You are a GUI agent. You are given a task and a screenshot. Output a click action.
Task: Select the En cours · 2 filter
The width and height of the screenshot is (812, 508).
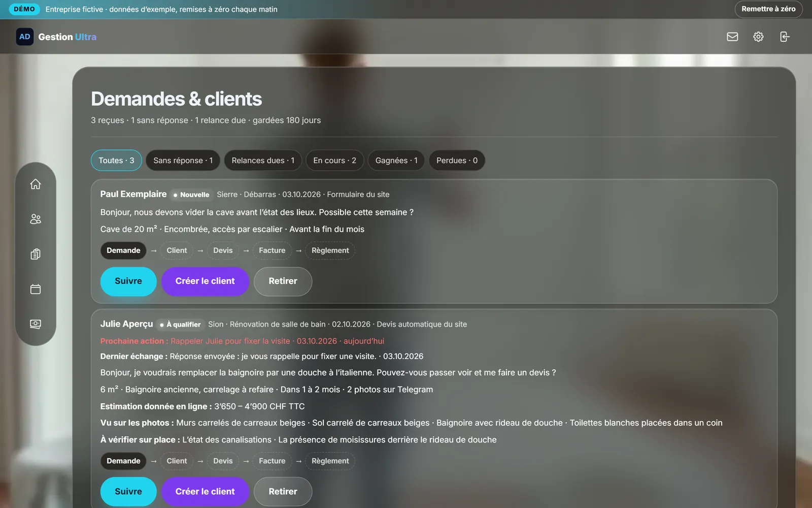(x=334, y=161)
